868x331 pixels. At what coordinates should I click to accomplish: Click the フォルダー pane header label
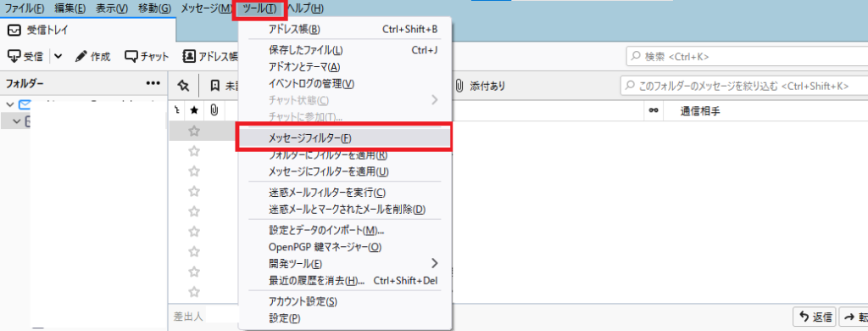click(25, 84)
